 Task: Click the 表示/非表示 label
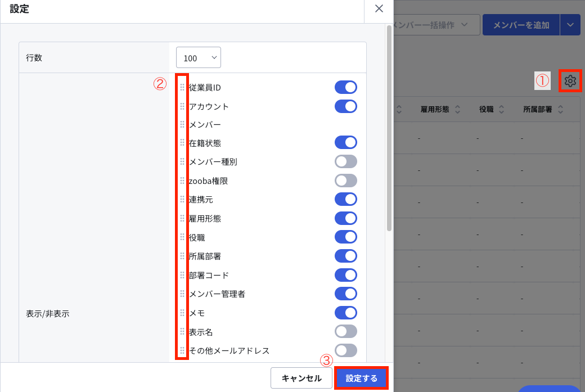[47, 314]
